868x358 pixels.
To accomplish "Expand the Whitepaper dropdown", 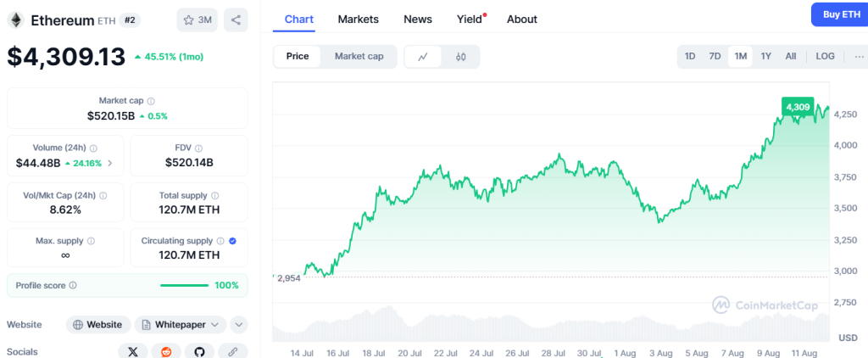I will pyautogui.click(x=181, y=324).
